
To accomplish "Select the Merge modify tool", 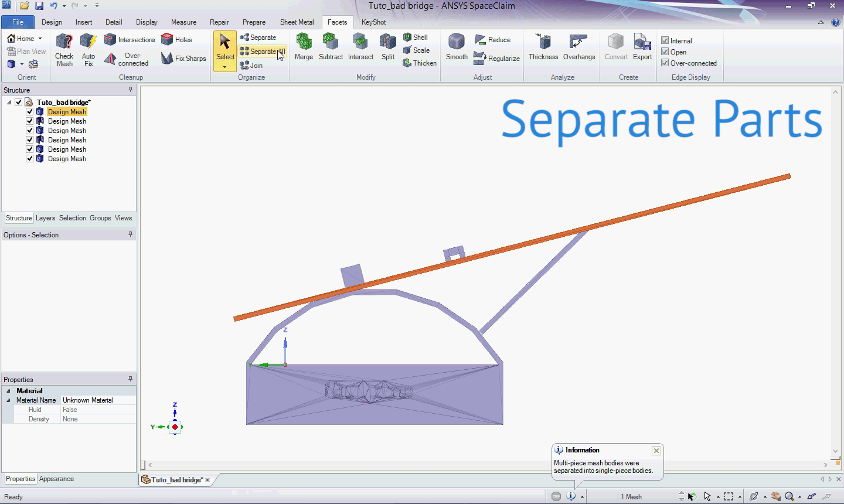I will pos(304,47).
